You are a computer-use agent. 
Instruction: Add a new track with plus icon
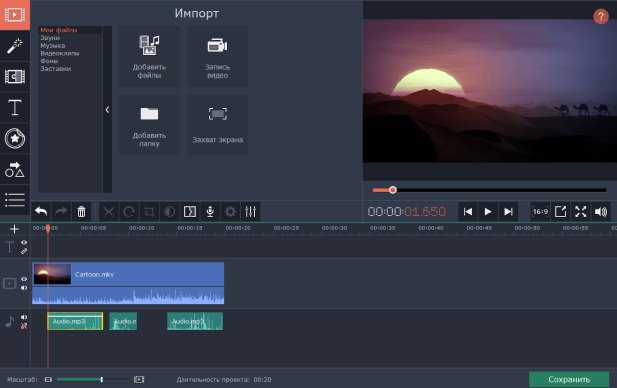coord(15,229)
